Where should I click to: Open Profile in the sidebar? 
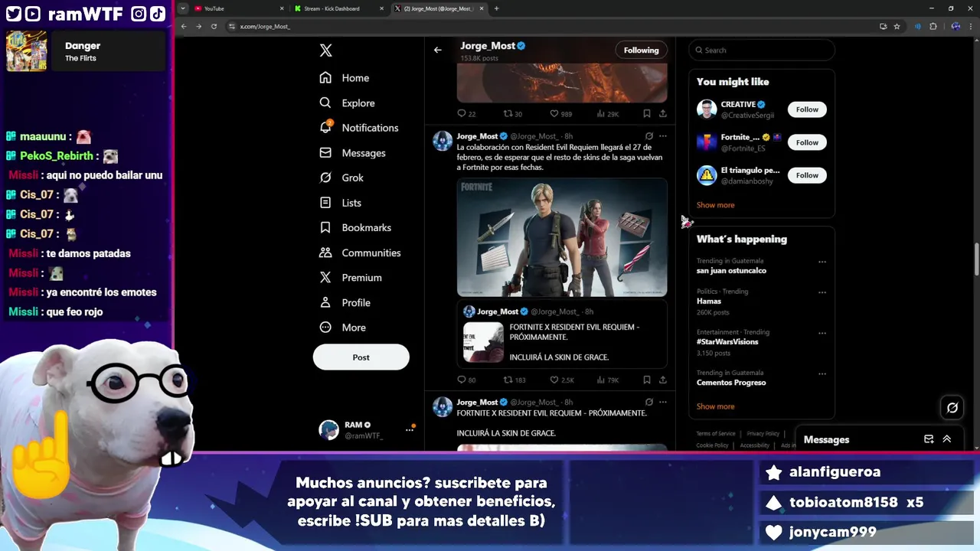point(345,303)
